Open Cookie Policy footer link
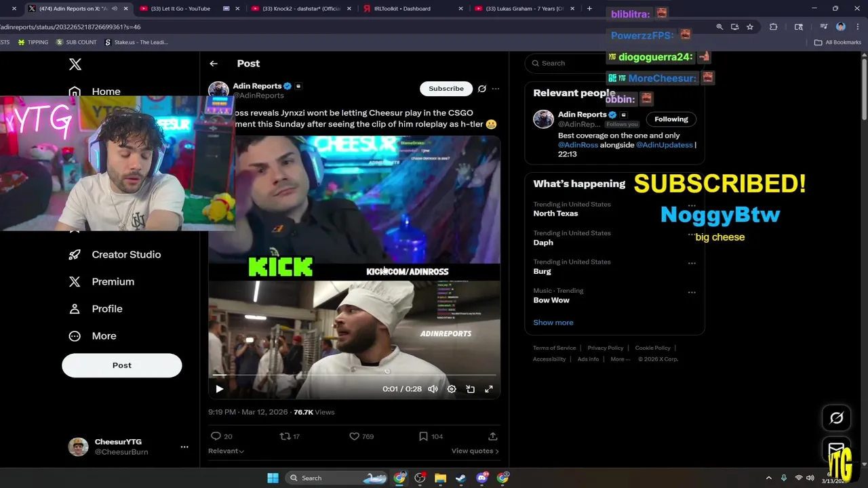This screenshot has height=488, width=868. [x=653, y=348]
